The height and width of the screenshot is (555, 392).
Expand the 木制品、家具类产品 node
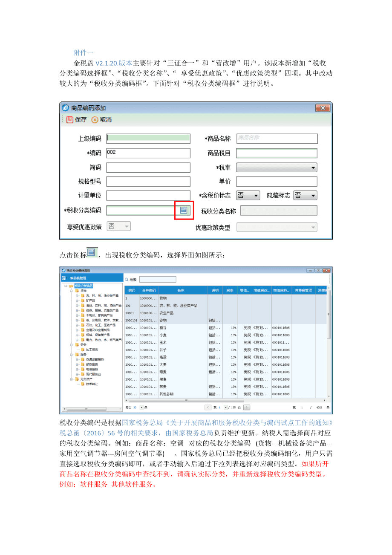[77, 315]
